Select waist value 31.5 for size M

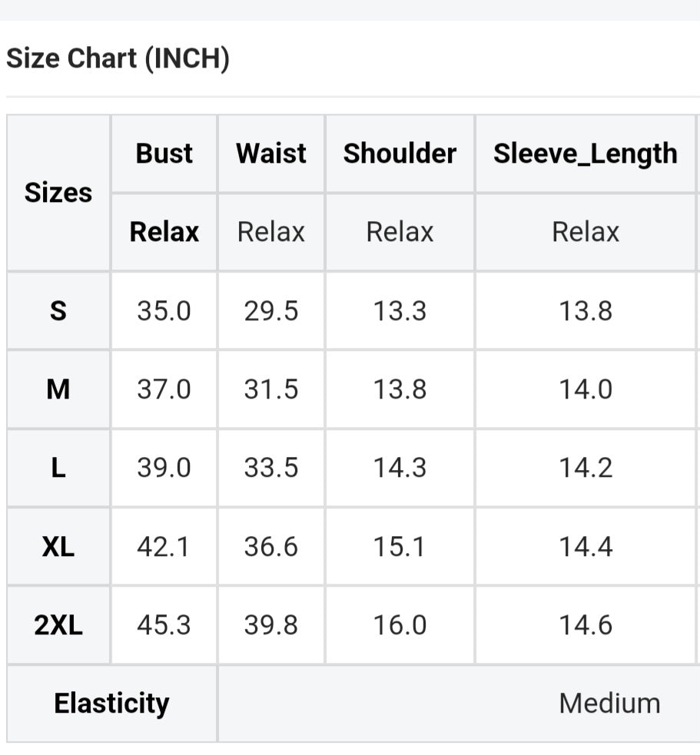(271, 389)
